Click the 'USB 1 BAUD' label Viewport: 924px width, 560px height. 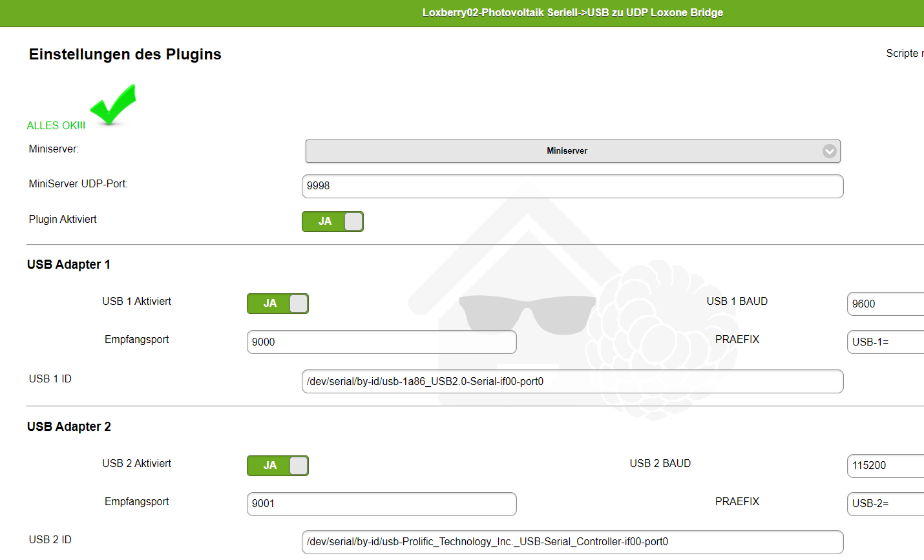pos(737,302)
